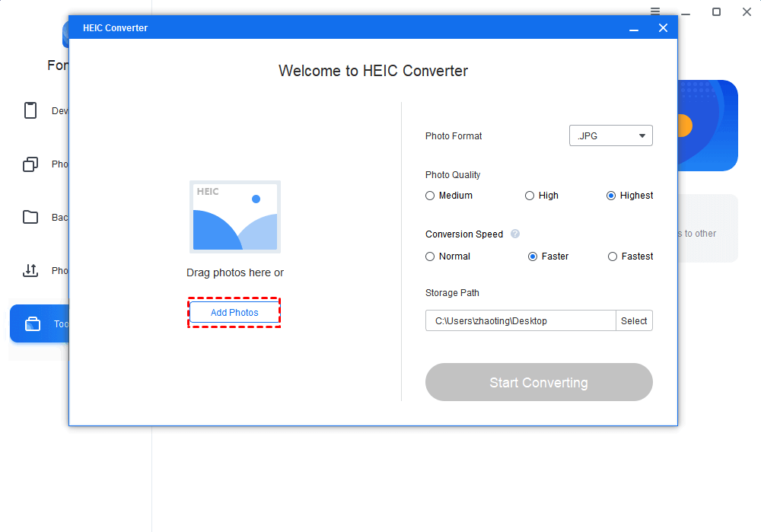Select Normal conversion speed

(430, 256)
